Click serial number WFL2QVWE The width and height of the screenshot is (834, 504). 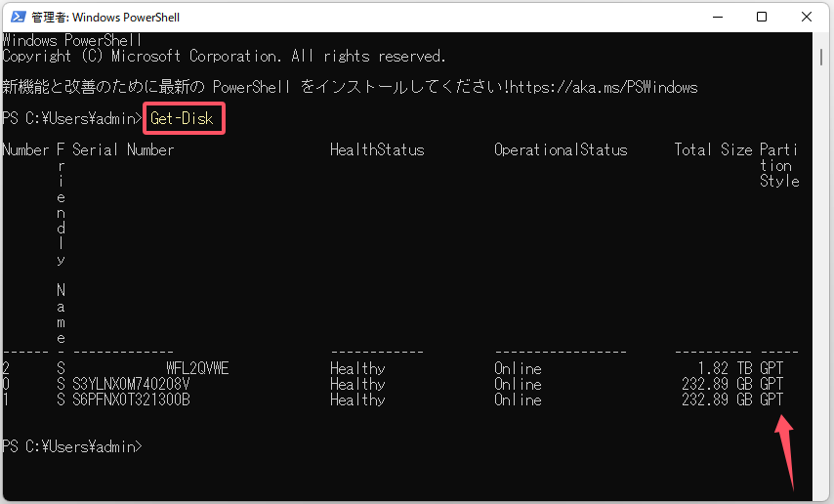click(x=197, y=368)
